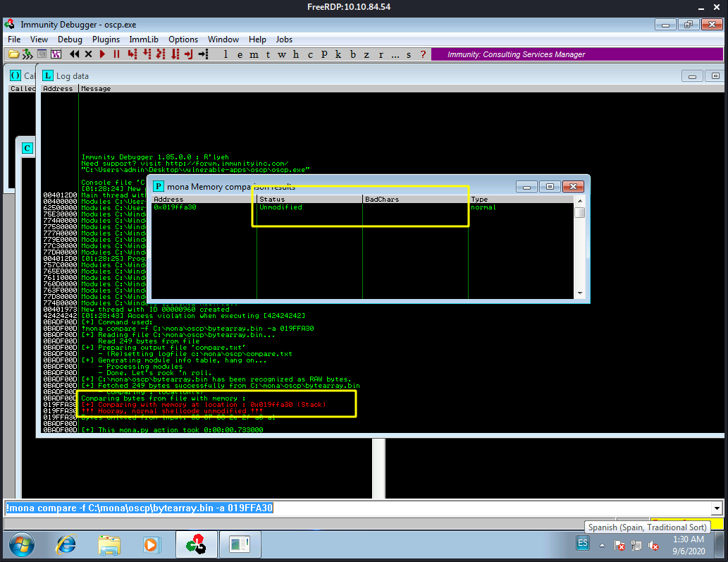Show Log window with the 'l' button
The height and width of the screenshot is (562, 728).
[226, 54]
